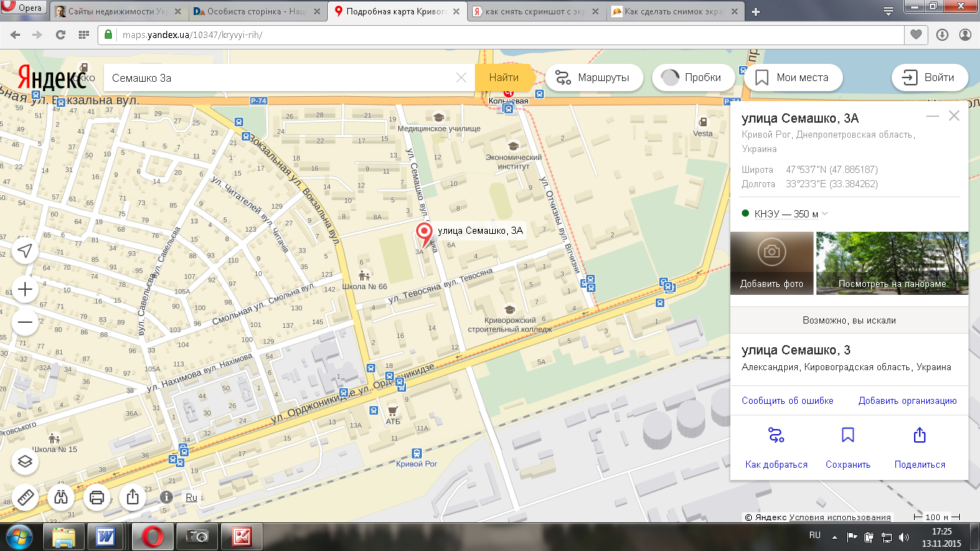Switch to the "Сайты недвижимости" tab
This screenshot has height=551, width=980.
coord(118,11)
